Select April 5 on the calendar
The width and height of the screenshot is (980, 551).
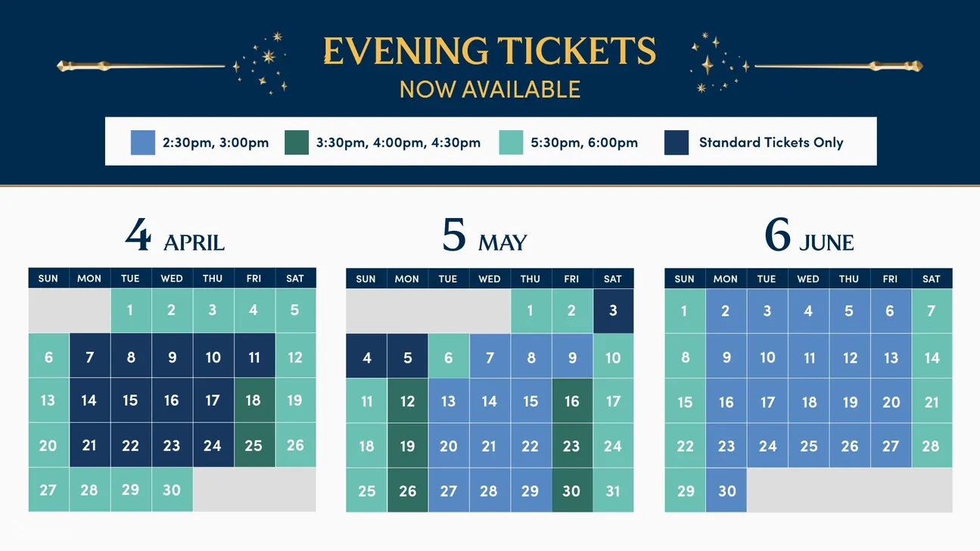point(295,310)
